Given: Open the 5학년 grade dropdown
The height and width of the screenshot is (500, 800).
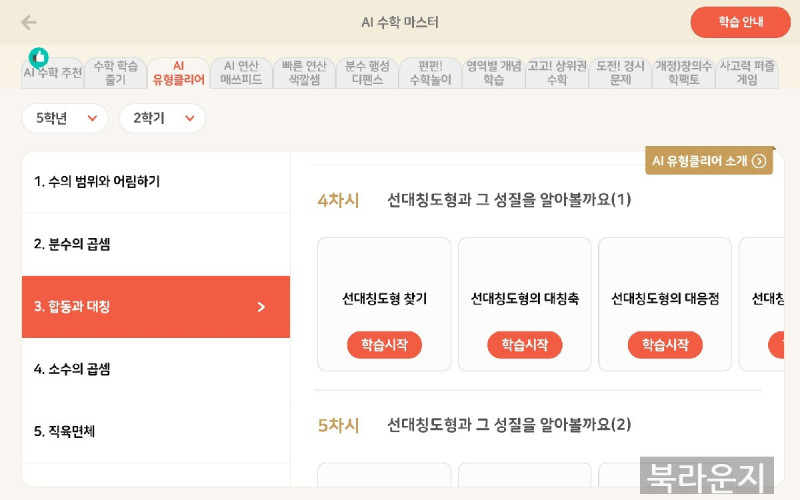Looking at the screenshot, I should (65, 118).
